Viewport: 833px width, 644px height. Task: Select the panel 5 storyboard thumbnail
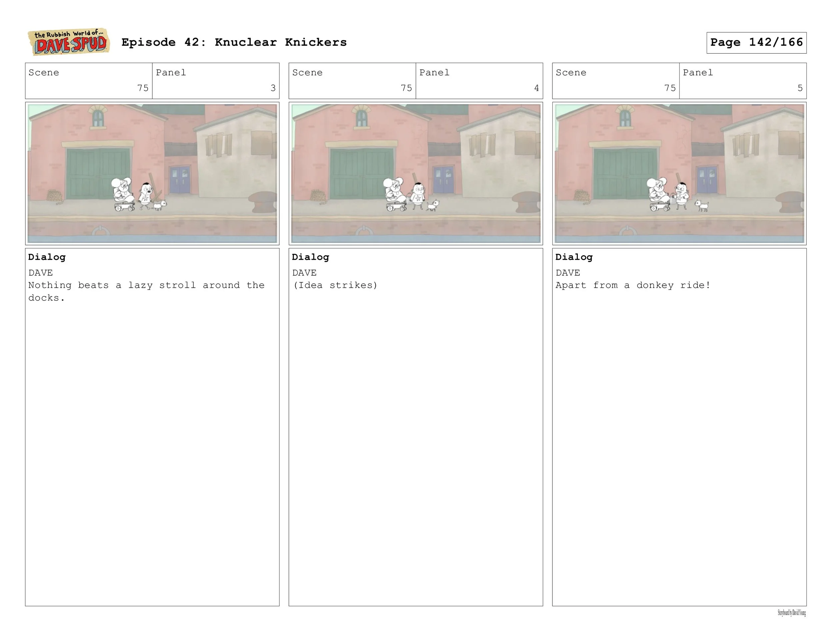pos(679,173)
